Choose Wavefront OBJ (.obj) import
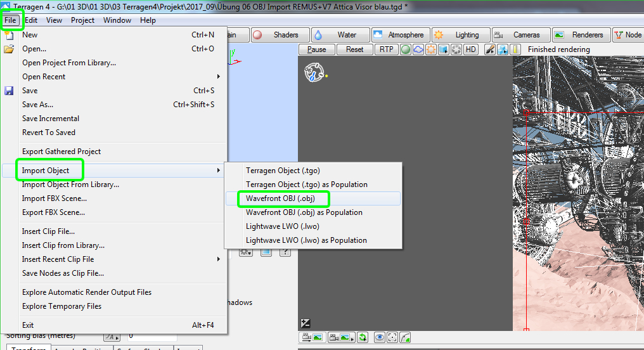The width and height of the screenshot is (644, 350). tap(313, 198)
